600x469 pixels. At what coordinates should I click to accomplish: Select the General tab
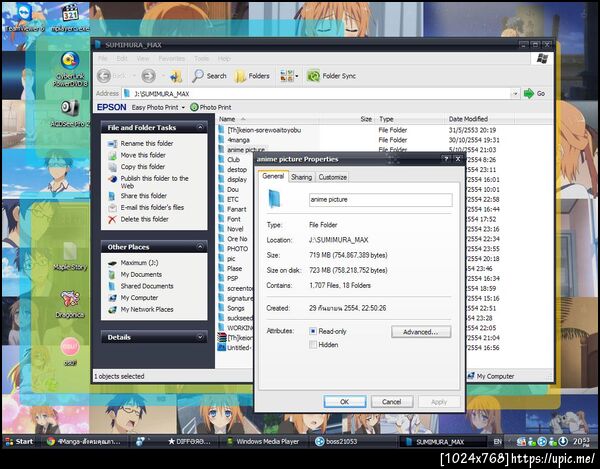click(x=273, y=176)
